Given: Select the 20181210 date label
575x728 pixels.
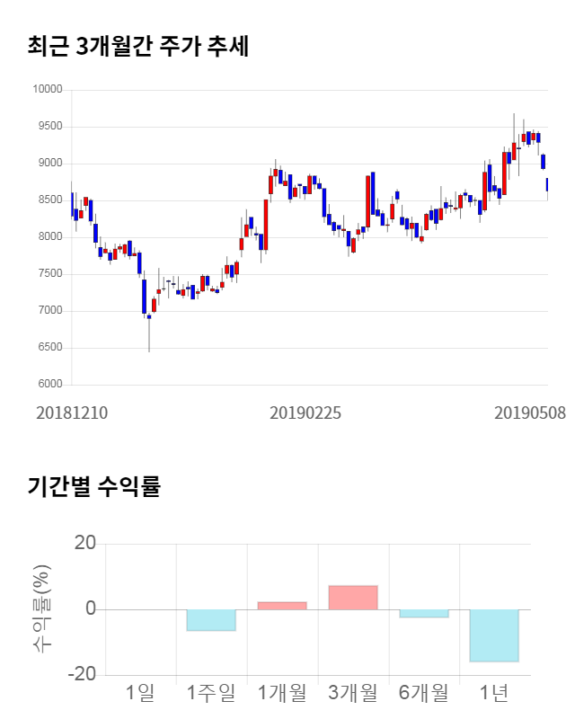Looking at the screenshot, I should tap(72, 413).
